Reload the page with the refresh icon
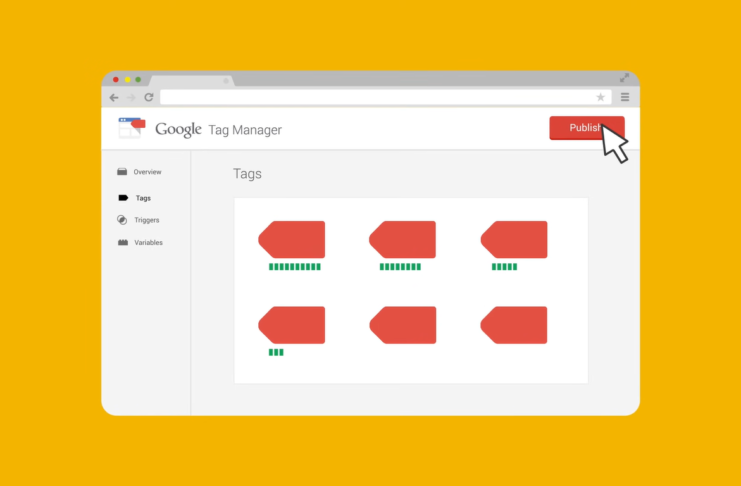This screenshot has height=486, width=741. point(149,97)
